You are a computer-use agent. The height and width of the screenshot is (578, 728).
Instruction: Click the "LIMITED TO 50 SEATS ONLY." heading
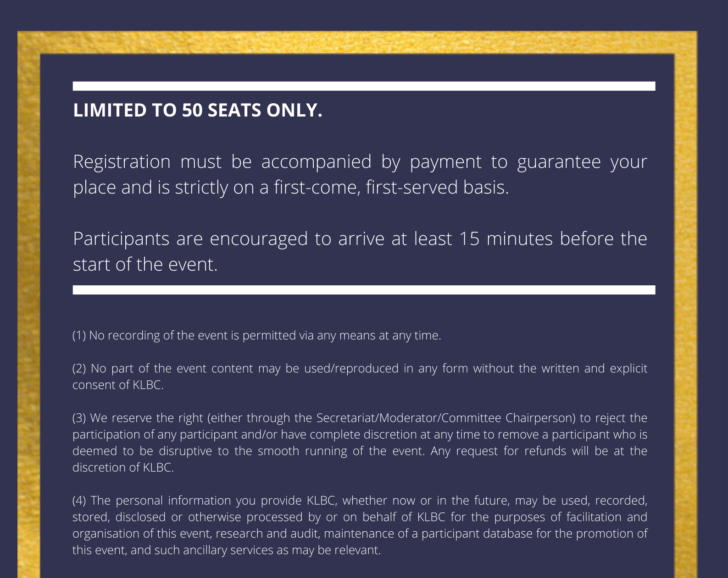(198, 110)
